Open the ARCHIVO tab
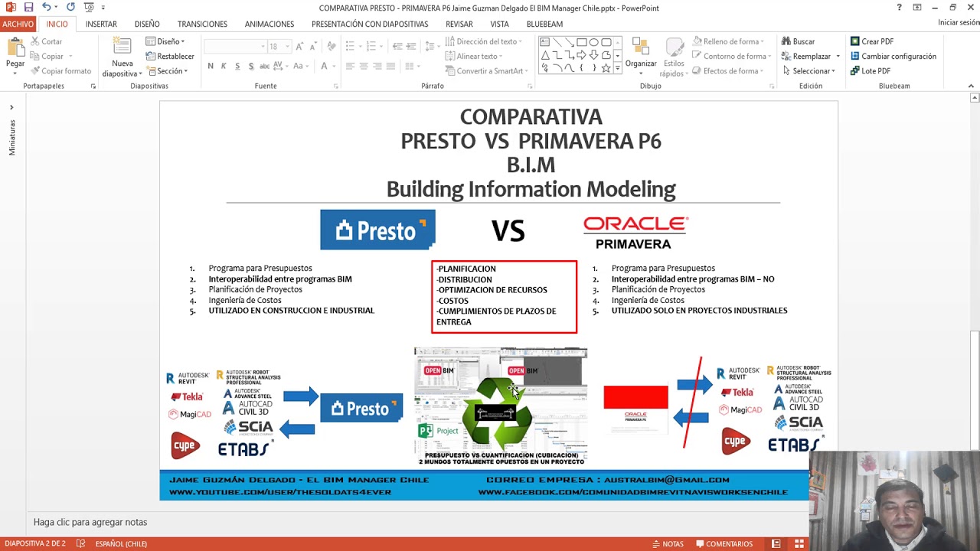Viewport: 980px width, 551px height. pos(18,24)
